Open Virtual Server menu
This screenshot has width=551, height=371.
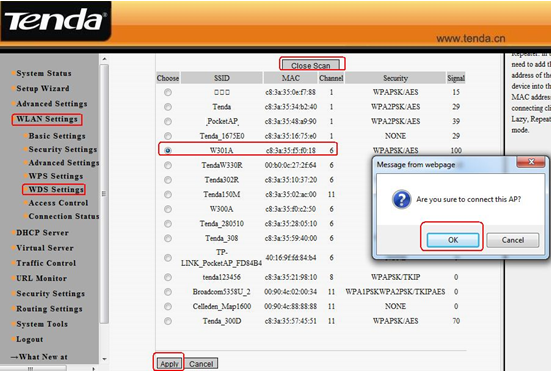tap(45, 248)
